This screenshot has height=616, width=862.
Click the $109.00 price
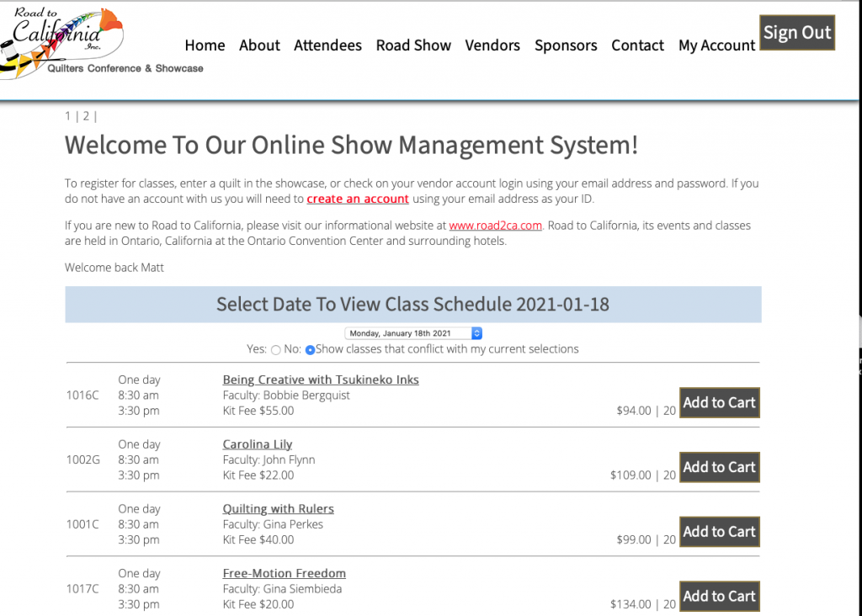tap(631, 475)
